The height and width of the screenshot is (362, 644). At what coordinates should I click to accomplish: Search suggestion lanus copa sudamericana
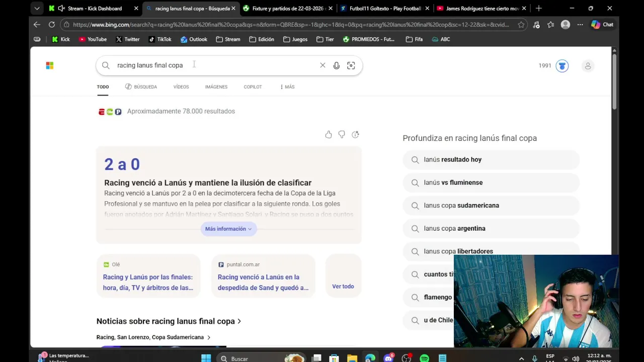[x=491, y=206]
